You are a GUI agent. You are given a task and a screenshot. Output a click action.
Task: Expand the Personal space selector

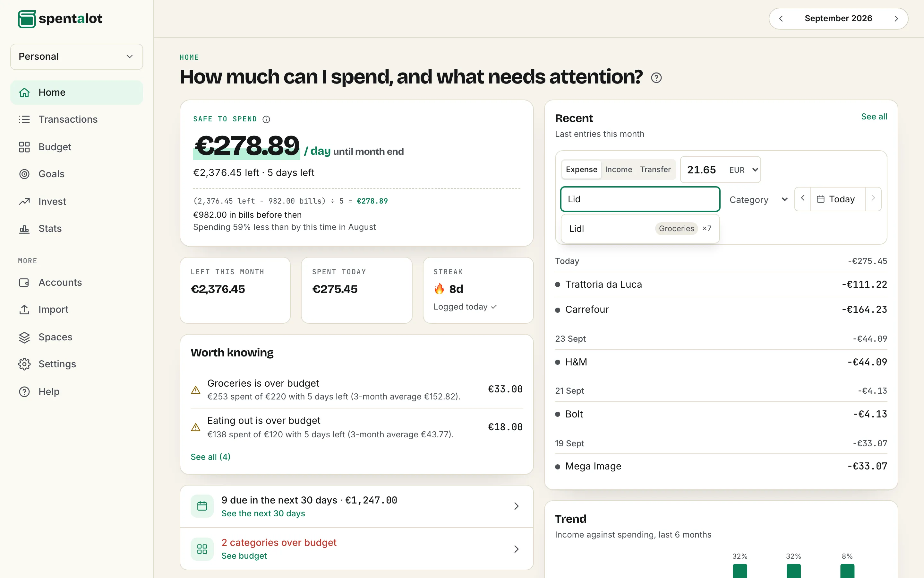point(76,57)
